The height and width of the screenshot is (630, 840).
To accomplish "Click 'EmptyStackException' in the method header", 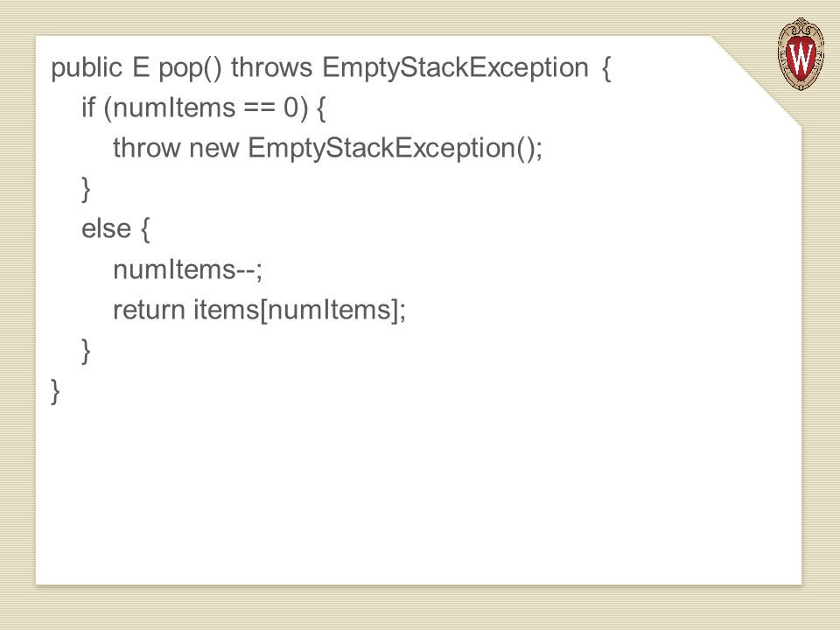I will point(455,68).
